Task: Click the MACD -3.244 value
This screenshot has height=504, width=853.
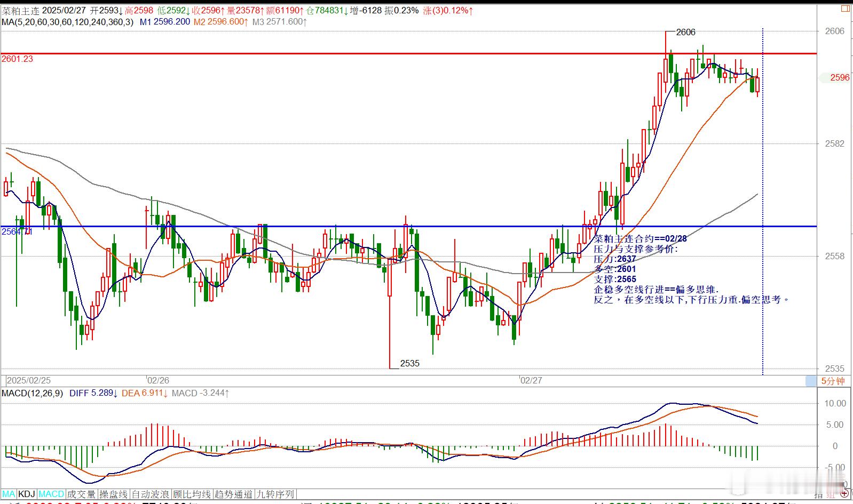Action: [201, 393]
